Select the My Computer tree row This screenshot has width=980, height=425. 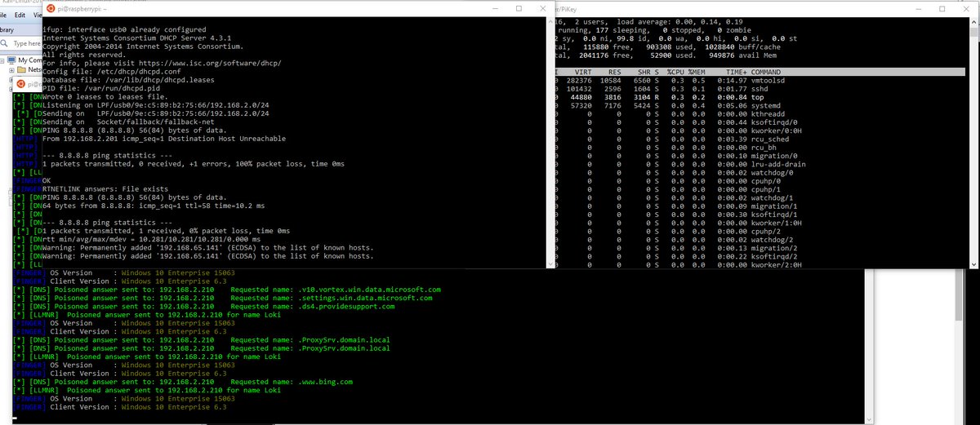(21, 60)
